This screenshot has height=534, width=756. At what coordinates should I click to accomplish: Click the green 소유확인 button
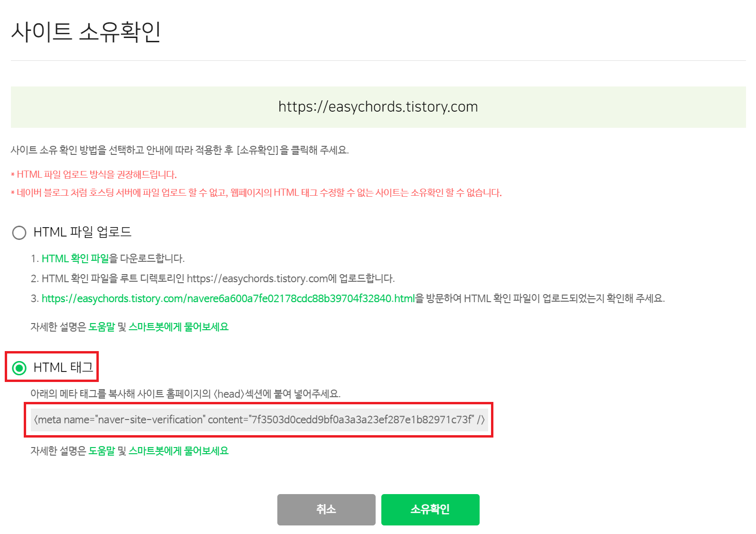tap(430, 509)
